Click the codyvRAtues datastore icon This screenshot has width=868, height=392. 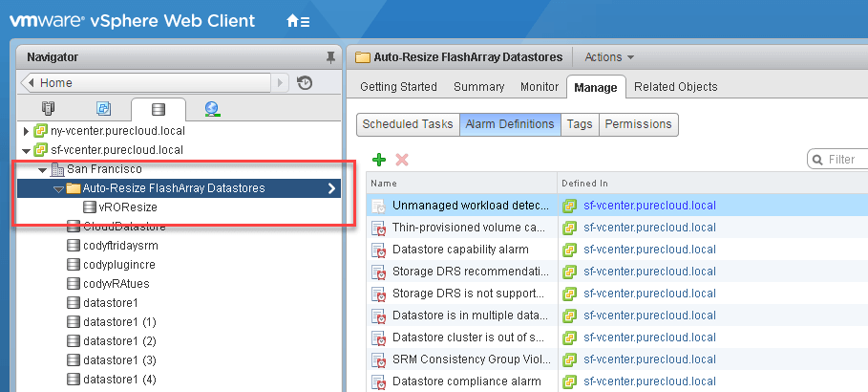click(74, 284)
